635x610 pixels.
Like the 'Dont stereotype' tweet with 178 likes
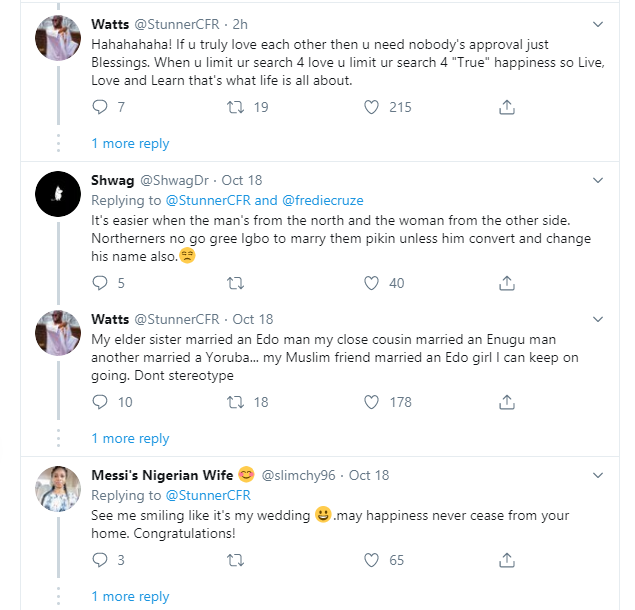click(x=372, y=402)
